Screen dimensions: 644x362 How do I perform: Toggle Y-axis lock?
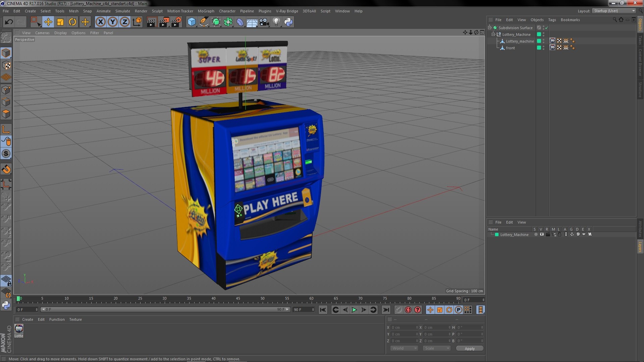(x=113, y=22)
